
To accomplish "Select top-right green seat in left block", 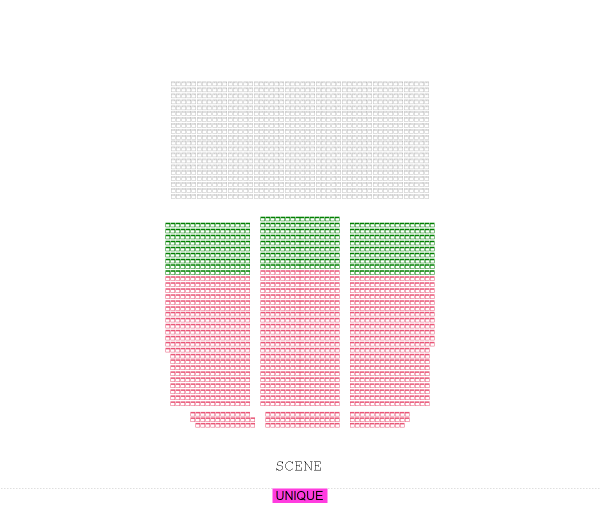I will 247,225.
